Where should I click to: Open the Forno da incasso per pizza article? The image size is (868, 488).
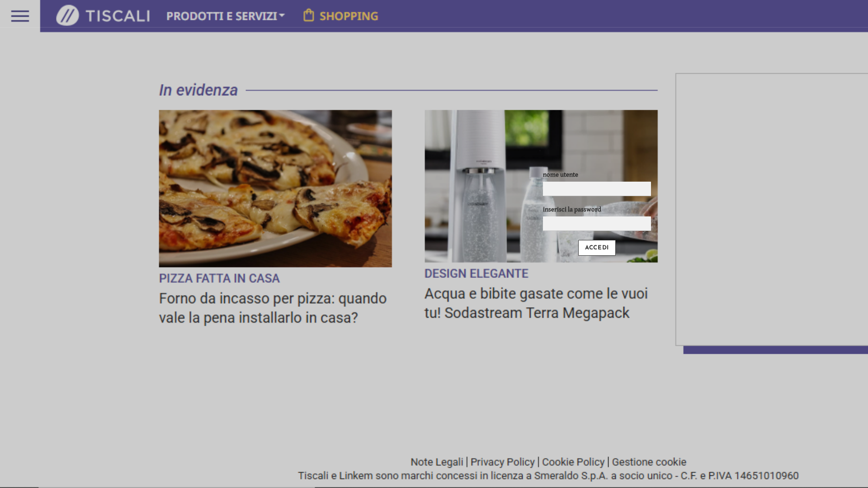pos(273,308)
